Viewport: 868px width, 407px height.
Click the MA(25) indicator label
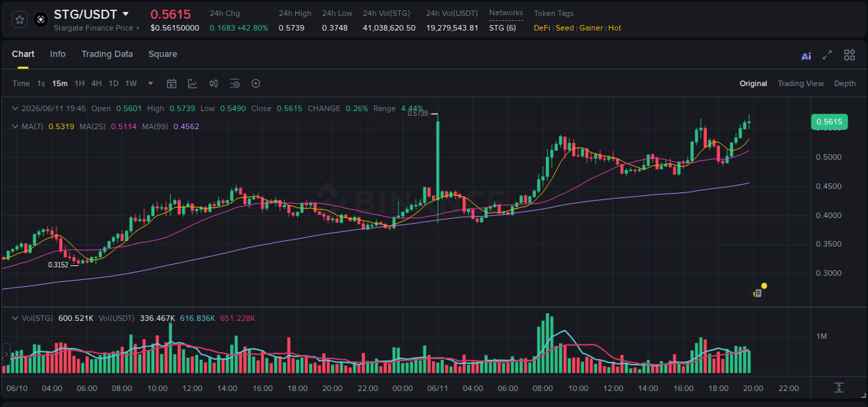(x=92, y=126)
